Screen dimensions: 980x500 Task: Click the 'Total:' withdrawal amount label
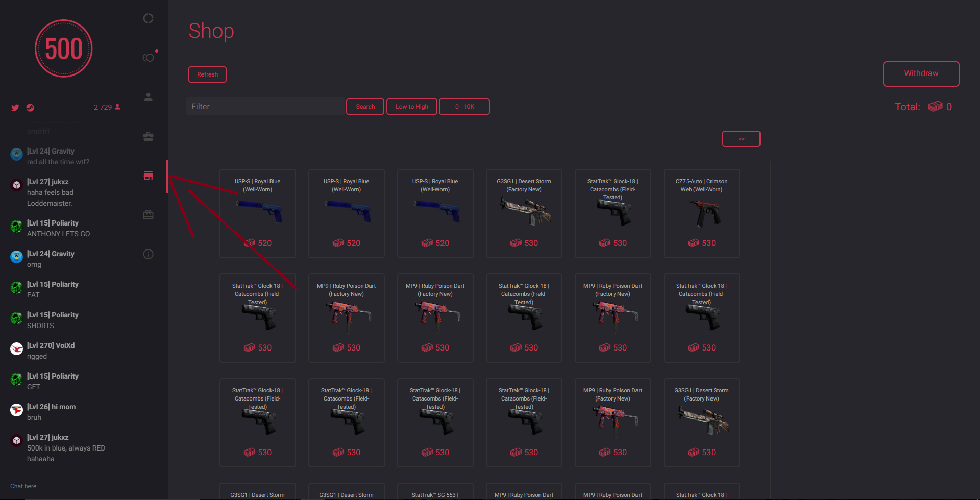pos(908,107)
